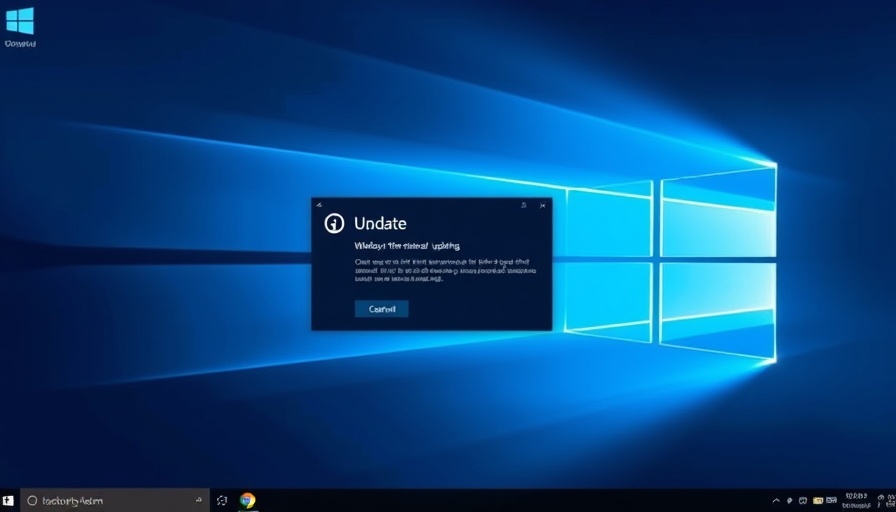Click the yellow tray icon in the taskbar
Screen dimensions: 896x512
tap(818, 501)
